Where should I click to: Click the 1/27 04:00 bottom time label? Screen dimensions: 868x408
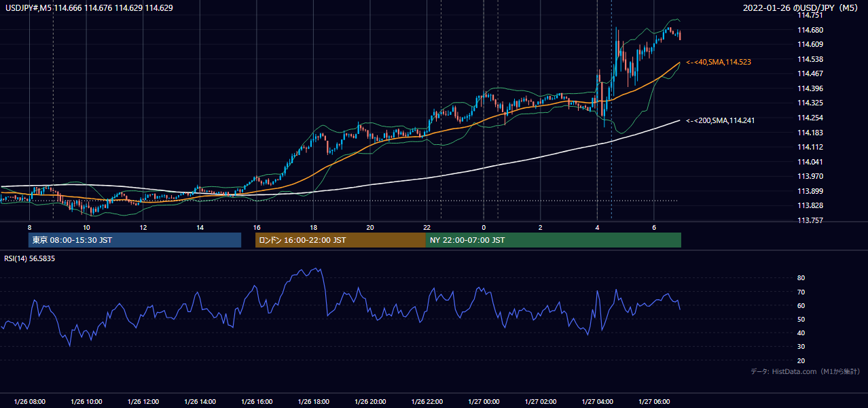(x=597, y=402)
